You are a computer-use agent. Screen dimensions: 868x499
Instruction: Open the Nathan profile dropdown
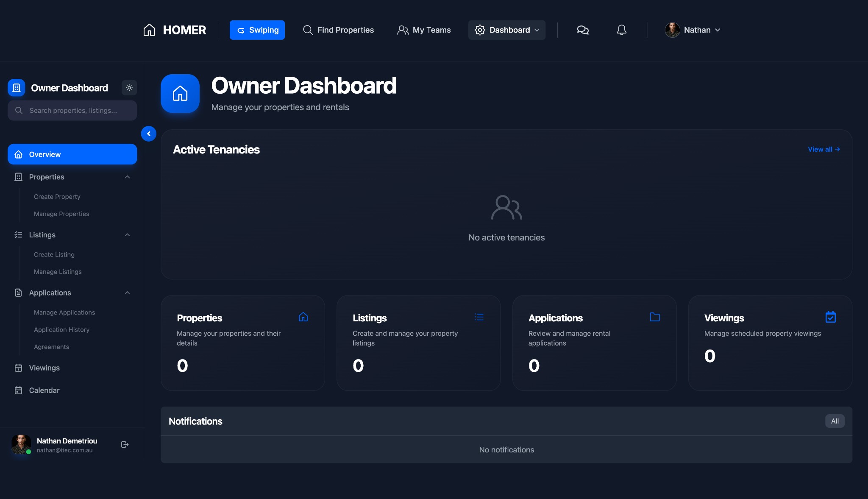tap(693, 30)
